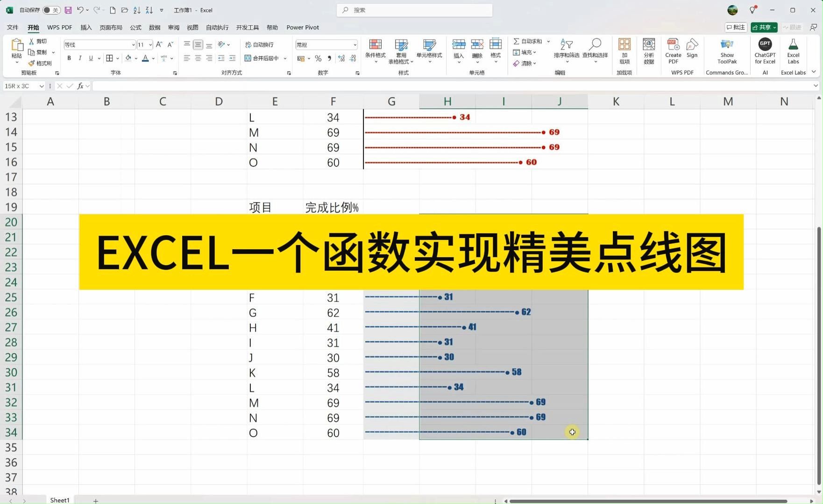Expand the fill color dropdown arrow
Image resolution: width=823 pixels, height=504 pixels.
point(136,58)
